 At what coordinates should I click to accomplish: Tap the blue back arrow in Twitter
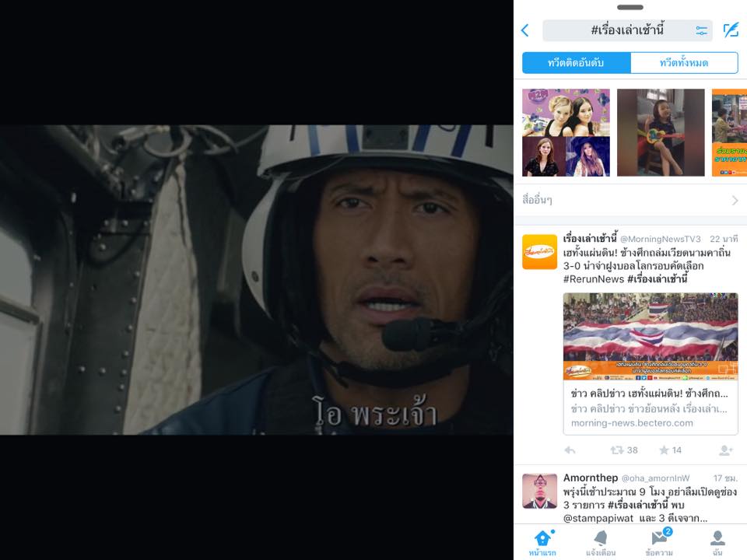coord(525,30)
